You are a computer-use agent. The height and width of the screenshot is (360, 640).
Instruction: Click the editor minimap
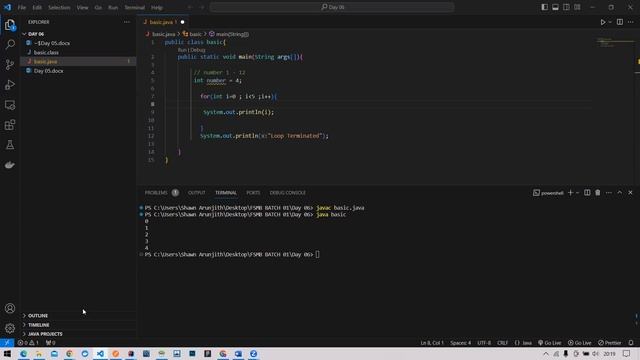click(614, 43)
